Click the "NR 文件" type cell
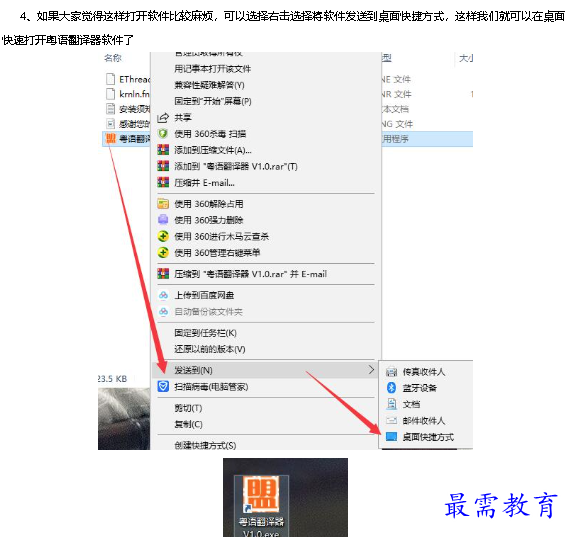566x537 pixels. click(x=397, y=94)
